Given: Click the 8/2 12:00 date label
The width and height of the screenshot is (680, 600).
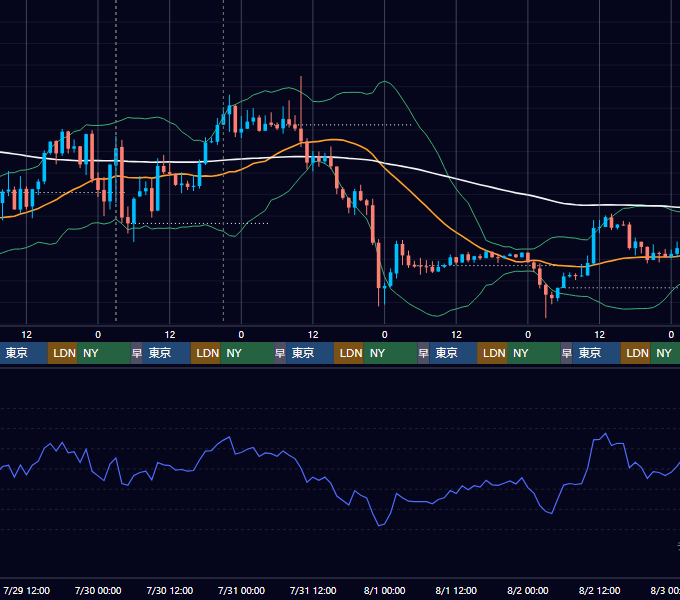Looking at the screenshot, I should tap(599, 590).
